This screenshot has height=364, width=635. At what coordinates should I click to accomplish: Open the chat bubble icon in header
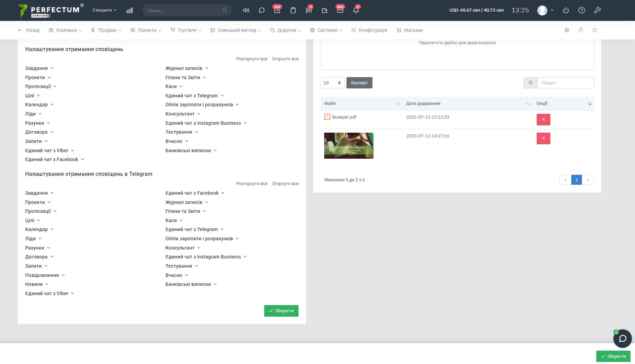click(x=261, y=10)
